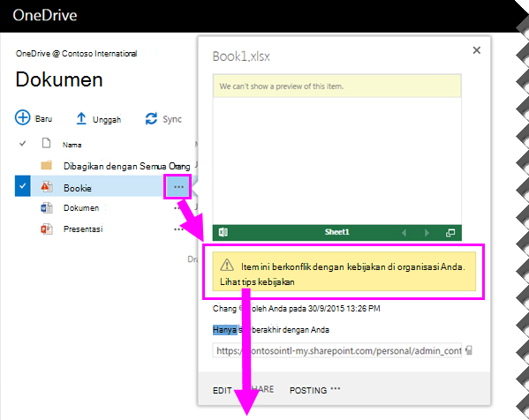Open Lihat tips kebijakan link
The width and height of the screenshot is (529, 420).
pyautogui.click(x=257, y=281)
